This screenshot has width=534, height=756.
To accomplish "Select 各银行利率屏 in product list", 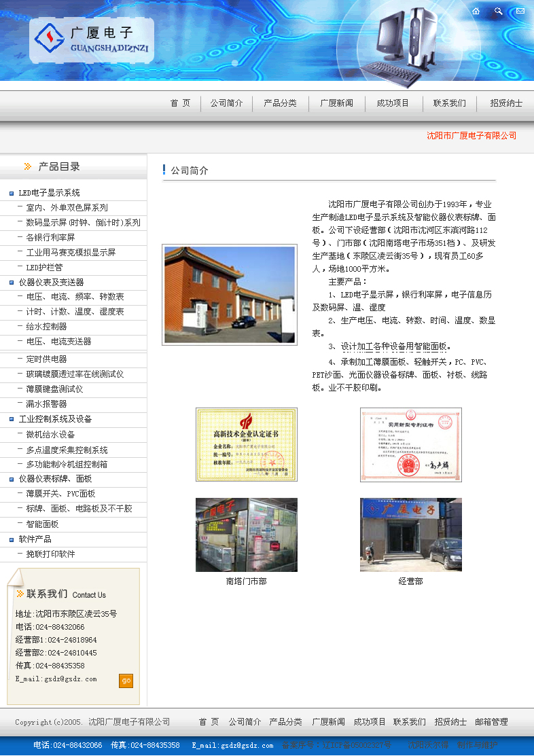I will coord(50,238).
